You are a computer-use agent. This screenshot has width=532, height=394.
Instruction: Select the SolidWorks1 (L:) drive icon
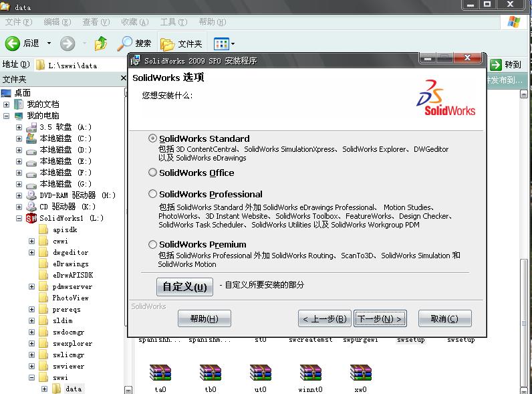click(x=31, y=218)
